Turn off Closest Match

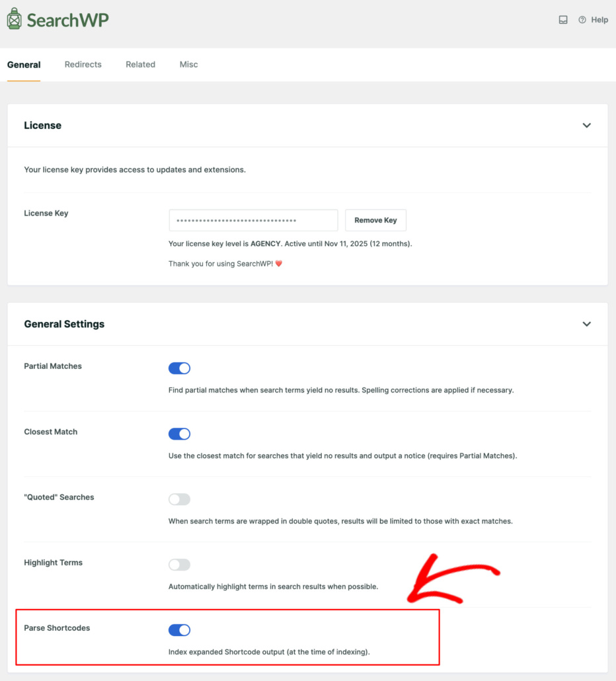(x=179, y=434)
